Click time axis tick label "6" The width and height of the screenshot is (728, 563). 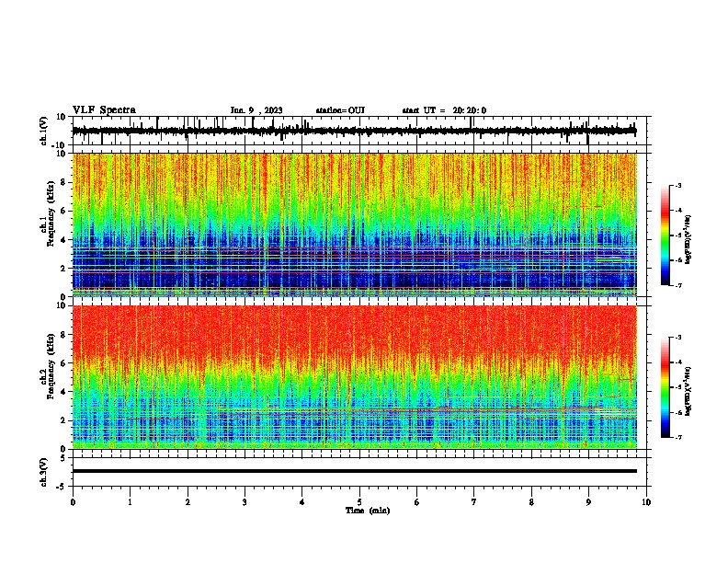(x=417, y=502)
